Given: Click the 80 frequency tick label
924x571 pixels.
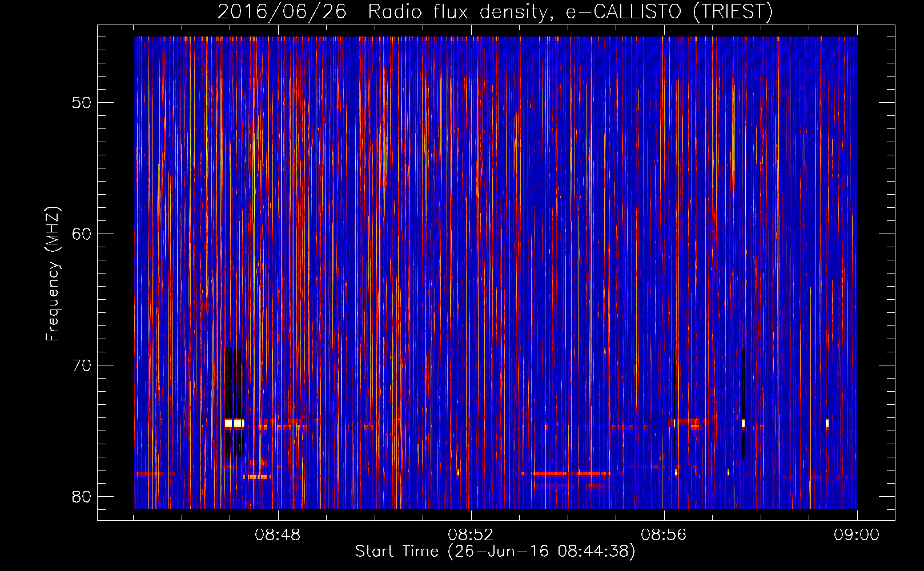Looking at the screenshot, I should point(82,497).
